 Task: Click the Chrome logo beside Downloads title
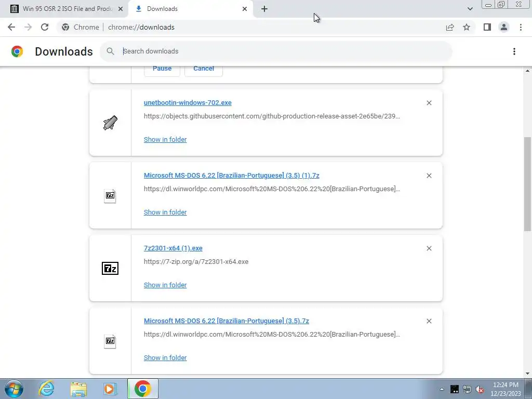click(17, 51)
